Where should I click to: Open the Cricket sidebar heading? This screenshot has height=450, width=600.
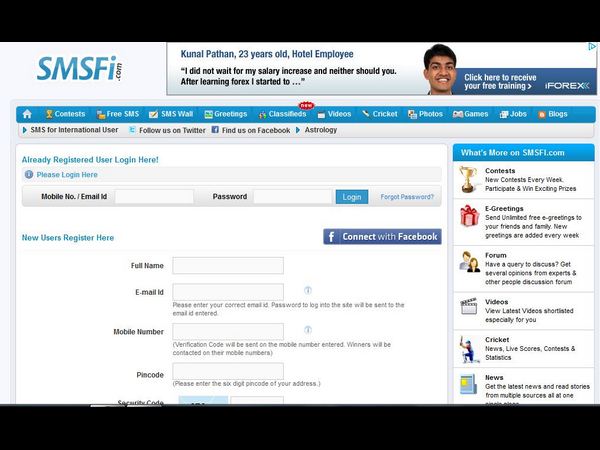point(497,340)
